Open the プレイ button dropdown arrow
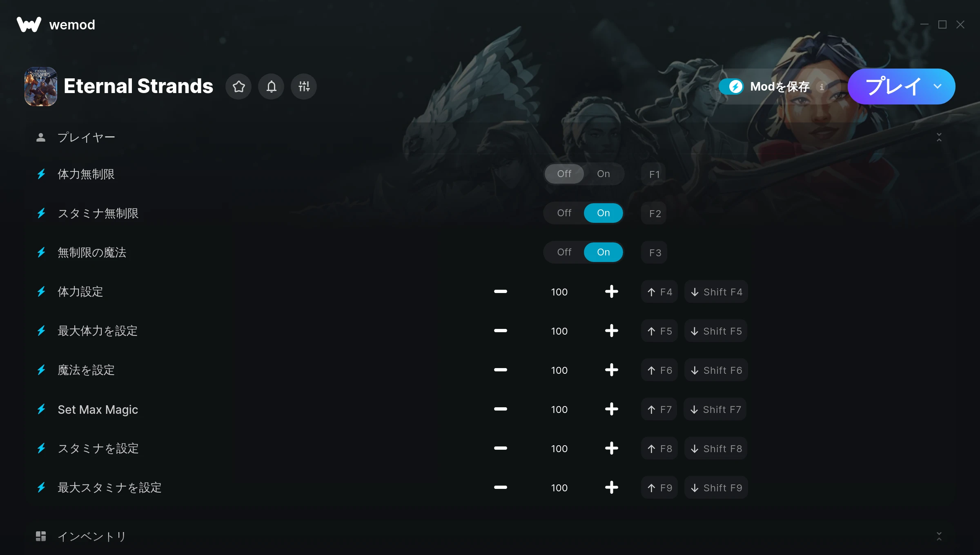The height and width of the screenshot is (555, 980). tap(938, 87)
